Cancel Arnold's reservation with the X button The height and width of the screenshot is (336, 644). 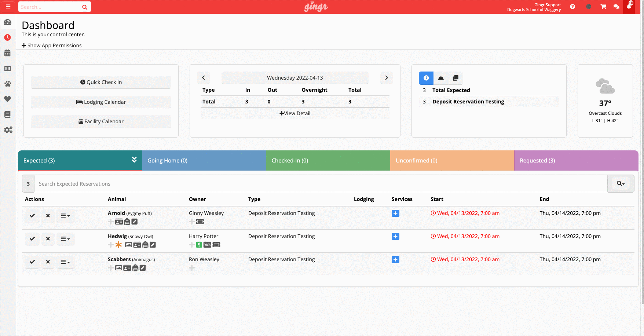[x=48, y=216]
